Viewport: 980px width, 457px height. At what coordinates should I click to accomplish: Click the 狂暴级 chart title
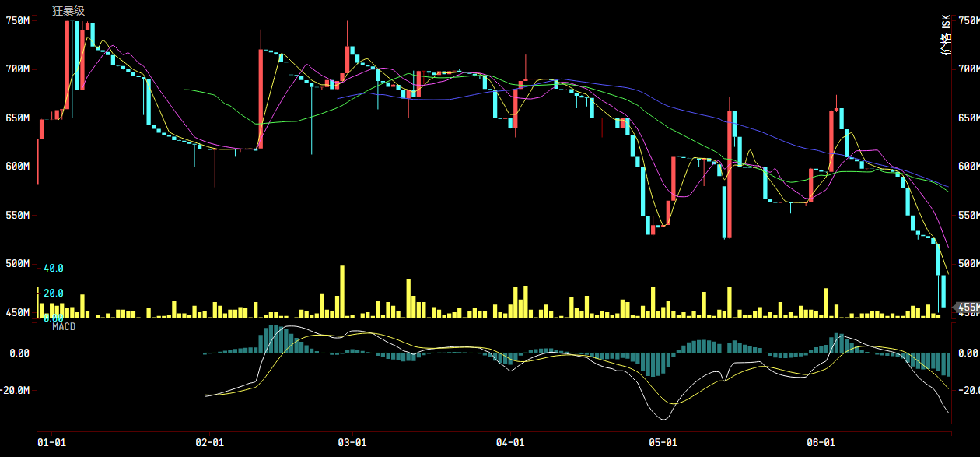[68, 11]
